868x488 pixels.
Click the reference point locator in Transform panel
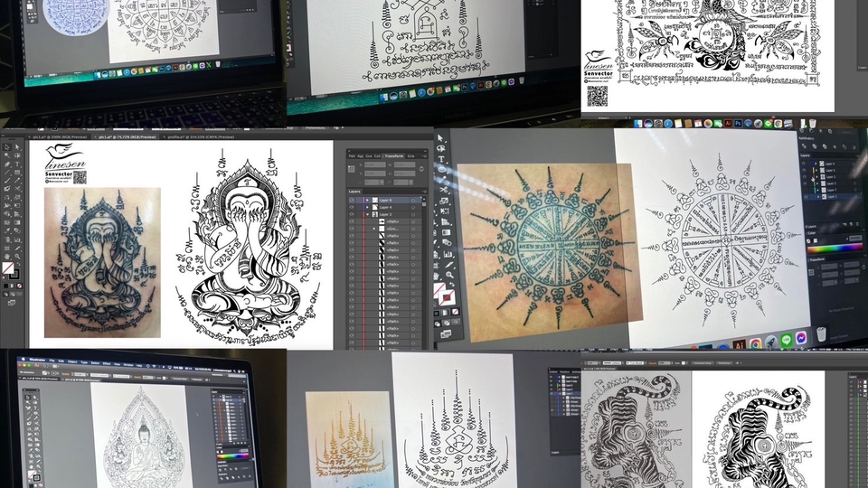click(352, 169)
